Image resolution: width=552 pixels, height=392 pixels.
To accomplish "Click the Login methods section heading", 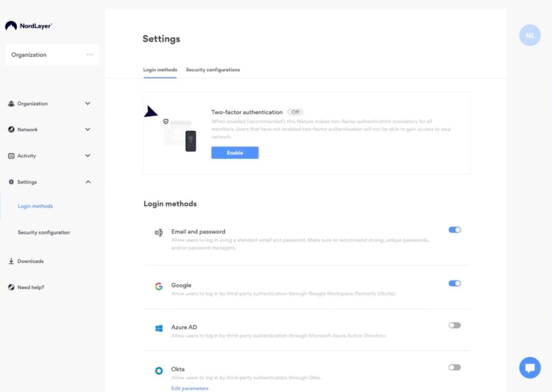I will 170,204.
